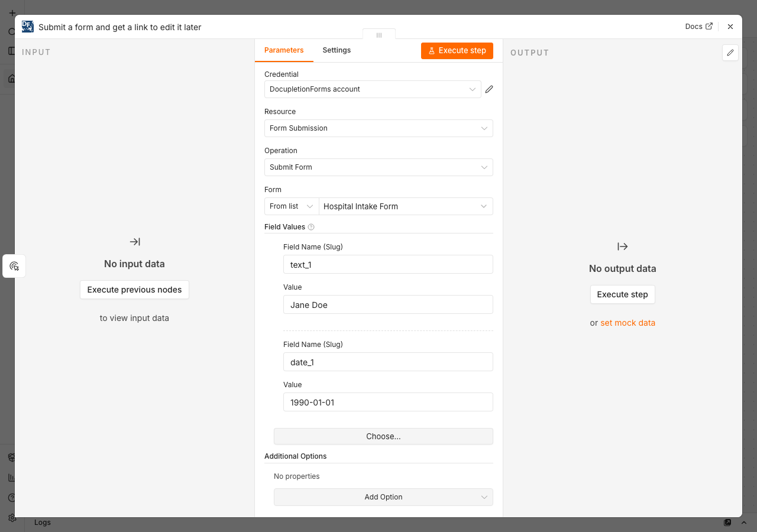This screenshot has width=757, height=532.
Task: Expand the Add Option dropdown
Action: coord(383,497)
